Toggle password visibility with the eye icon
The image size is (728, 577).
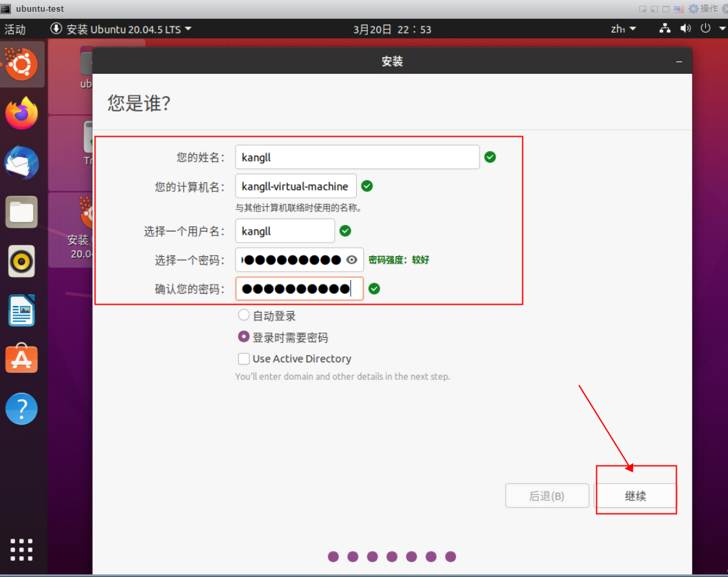(352, 260)
